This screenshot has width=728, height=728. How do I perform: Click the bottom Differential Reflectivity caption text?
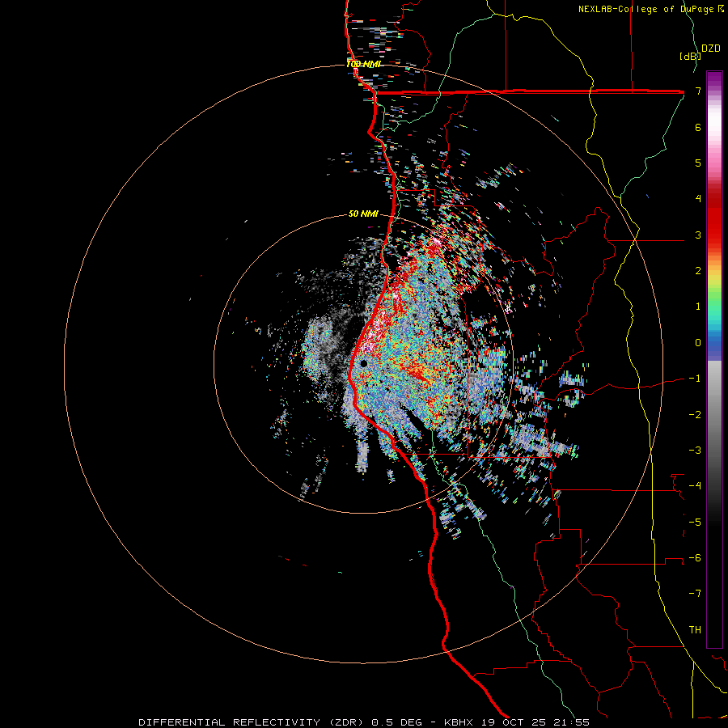tap(364, 722)
